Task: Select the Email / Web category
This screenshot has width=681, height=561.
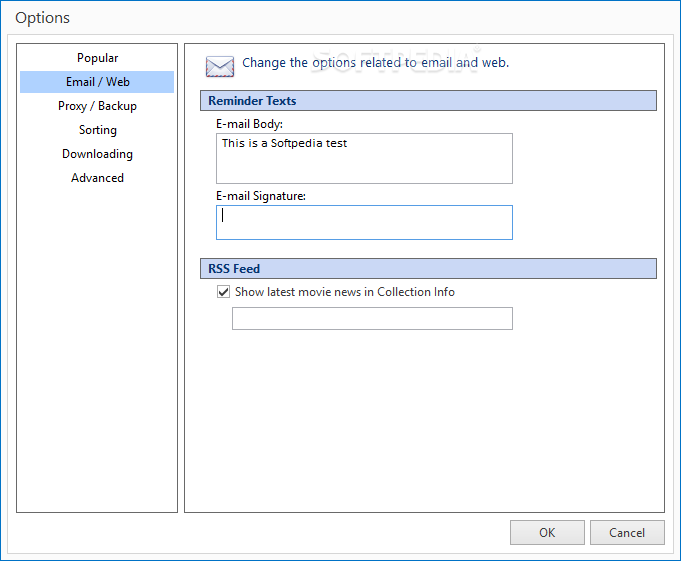Action: point(97,82)
